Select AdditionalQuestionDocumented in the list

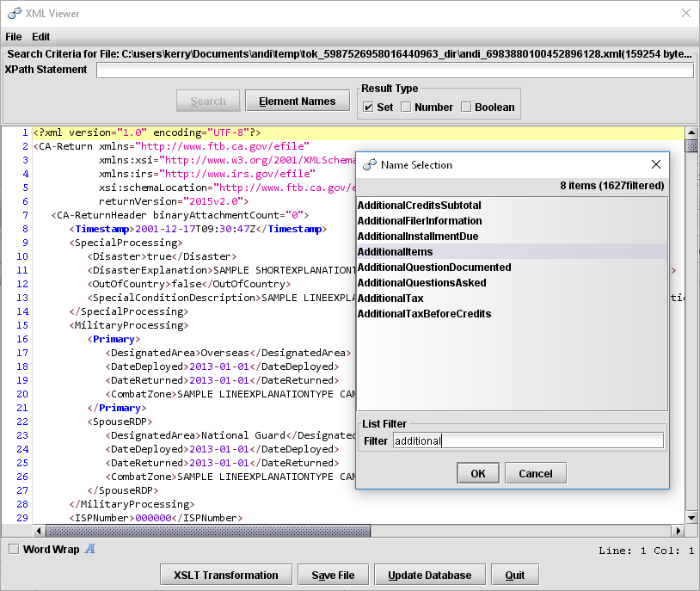point(512,268)
